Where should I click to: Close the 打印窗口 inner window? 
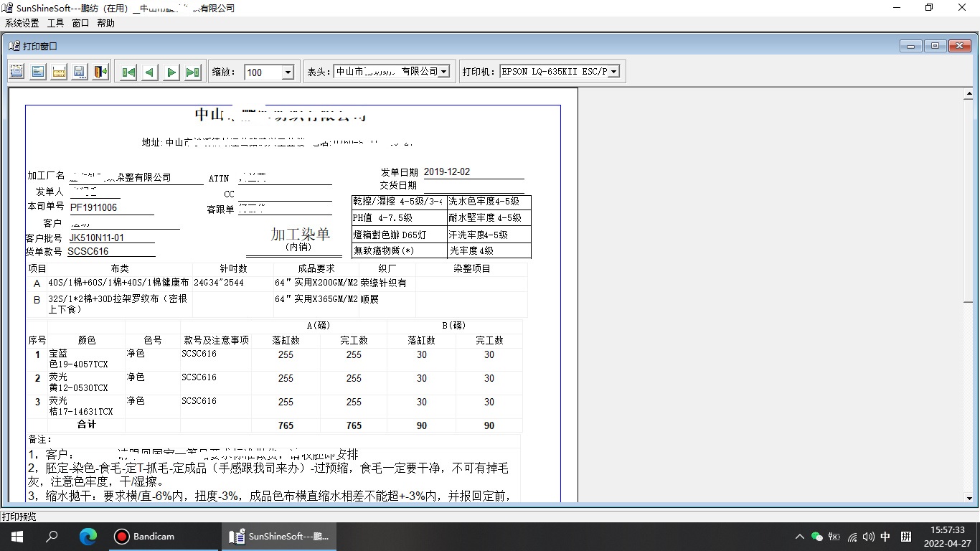point(960,46)
